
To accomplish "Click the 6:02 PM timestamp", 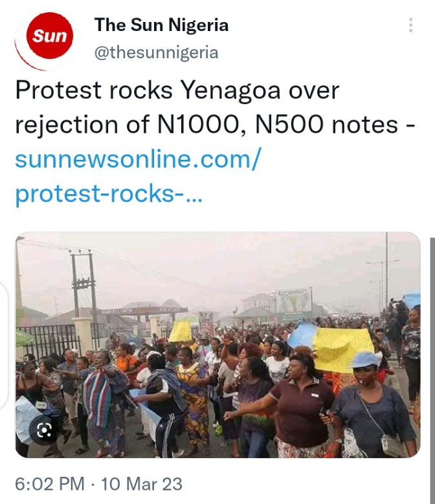I will (x=50, y=483).
